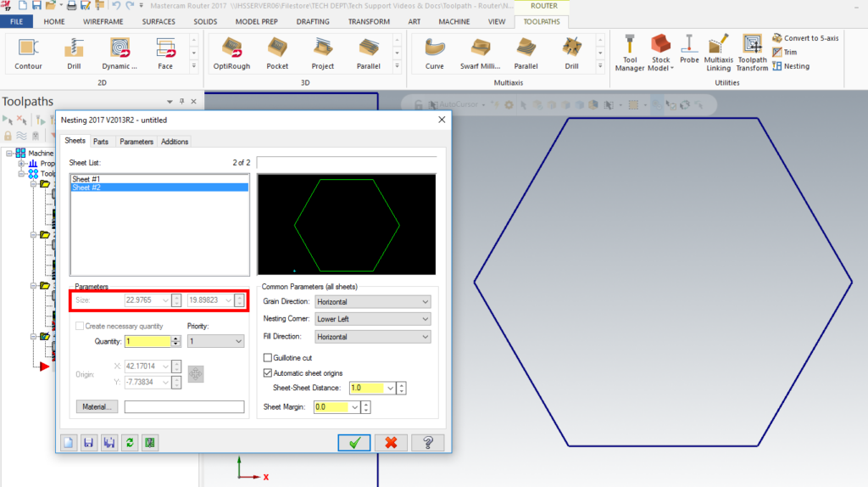Choose the Curve multiaxis toolpath
This screenshot has height=487, width=868.
click(435, 53)
